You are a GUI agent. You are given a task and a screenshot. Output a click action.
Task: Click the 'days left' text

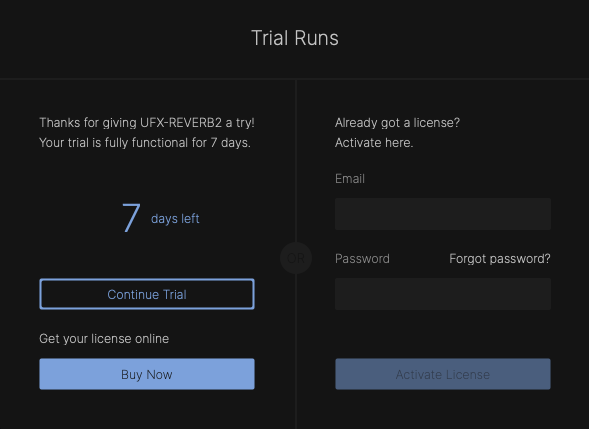(x=175, y=219)
